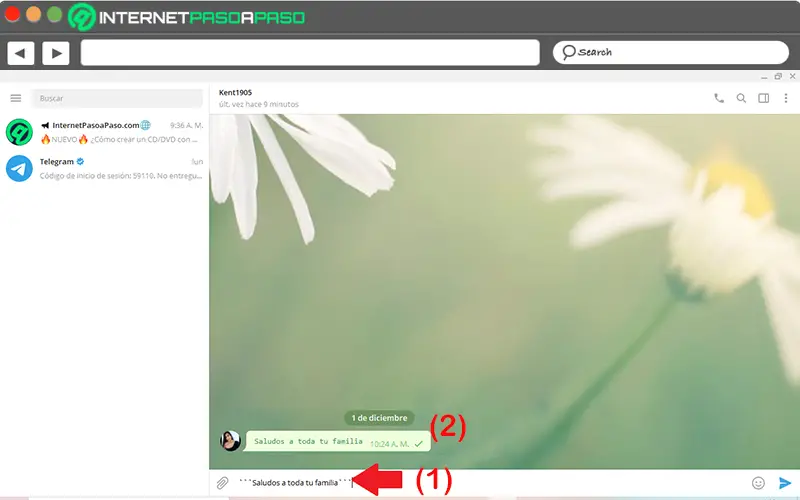The width and height of the screenshot is (800, 500).
Task: Toggle the right info side panel
Action: point(764,98)
